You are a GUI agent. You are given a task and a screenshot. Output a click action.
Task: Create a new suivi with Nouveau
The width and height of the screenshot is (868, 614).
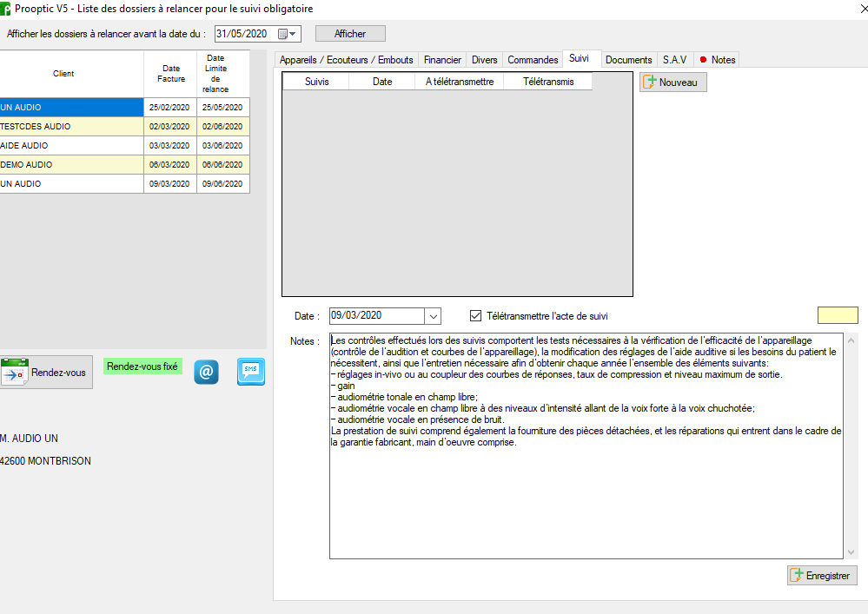click(x=673, y=82)
